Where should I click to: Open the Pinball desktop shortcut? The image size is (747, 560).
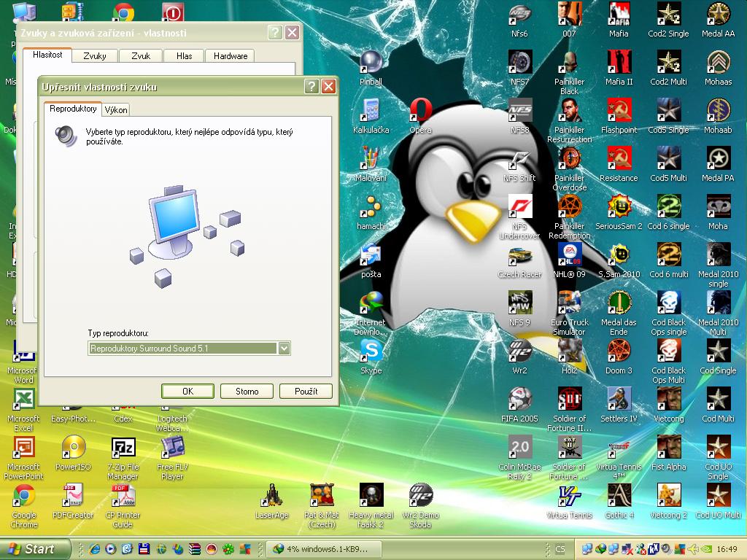pyautogui.click(x=371, y=63)
